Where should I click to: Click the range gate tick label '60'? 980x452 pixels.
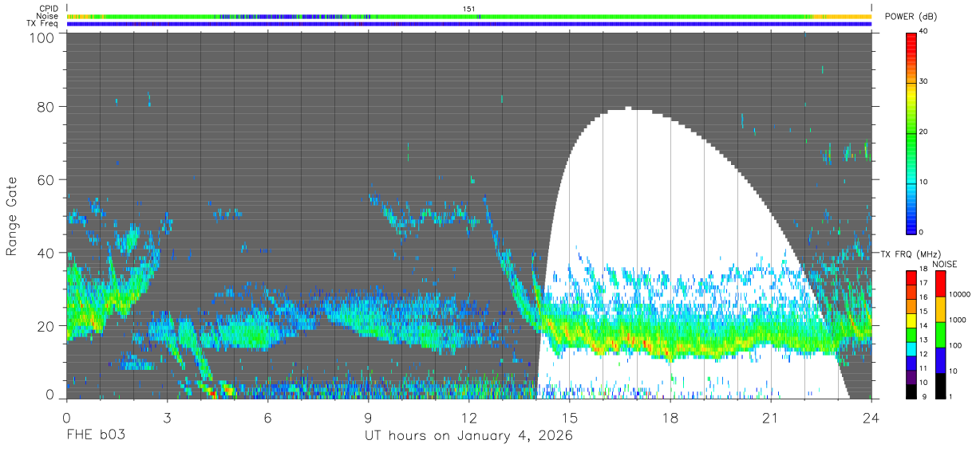[46, 179]
